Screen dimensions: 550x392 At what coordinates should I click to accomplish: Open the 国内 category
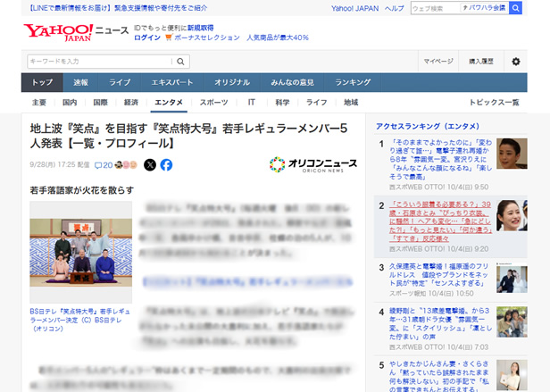click(x=70, y=103)
